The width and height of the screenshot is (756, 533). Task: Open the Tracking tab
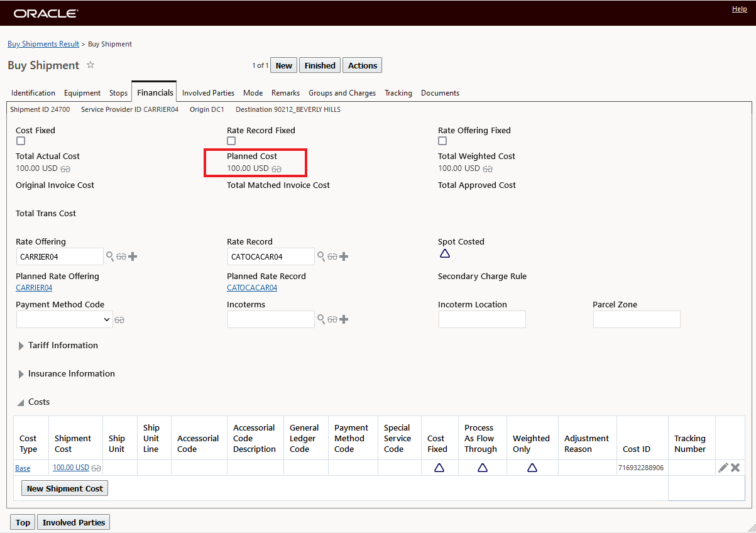[398, 93]
